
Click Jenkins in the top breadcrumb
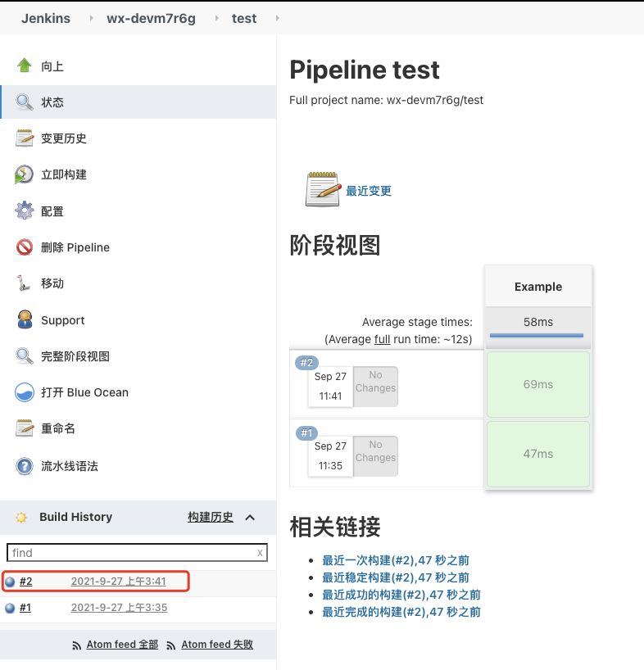[x=45, y=18]
